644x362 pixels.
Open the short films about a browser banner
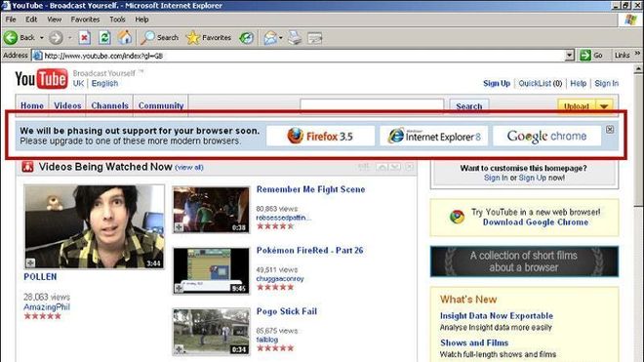click(524, 261)
